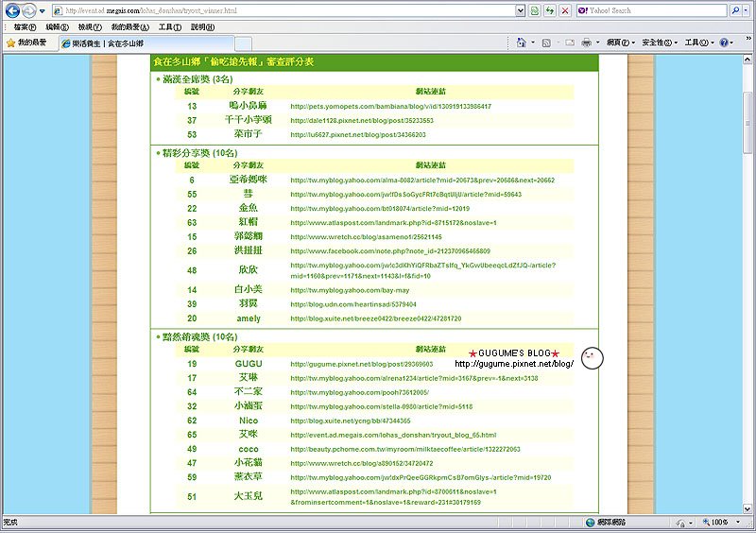756x533 pixels.
Task: Open the facebook.com note.php link
Action: (390, 250)
